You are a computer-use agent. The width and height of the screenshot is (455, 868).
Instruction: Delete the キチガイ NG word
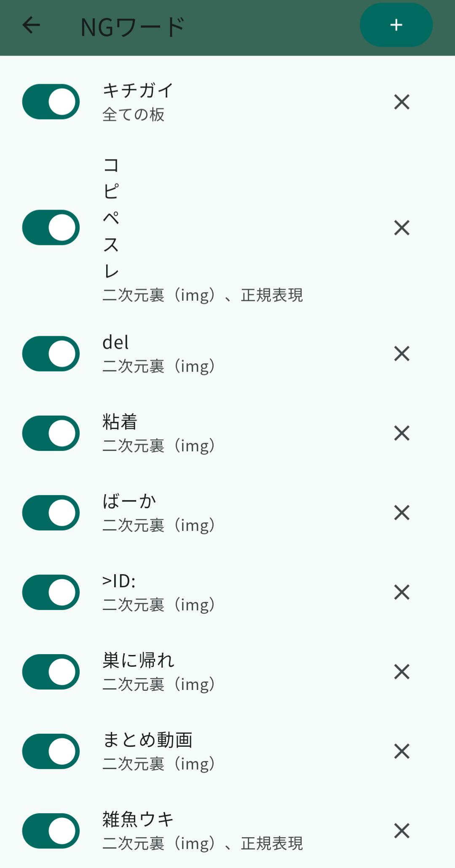(401, 102)
